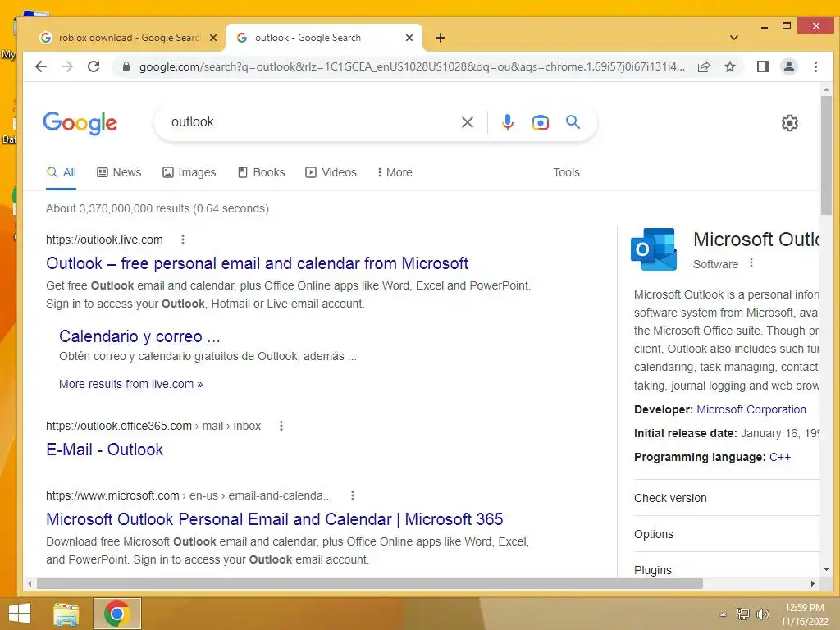Click the About 3,370,000,000 results text
Viewport: 840px width, 630px height.
click(x=157, y=208)
